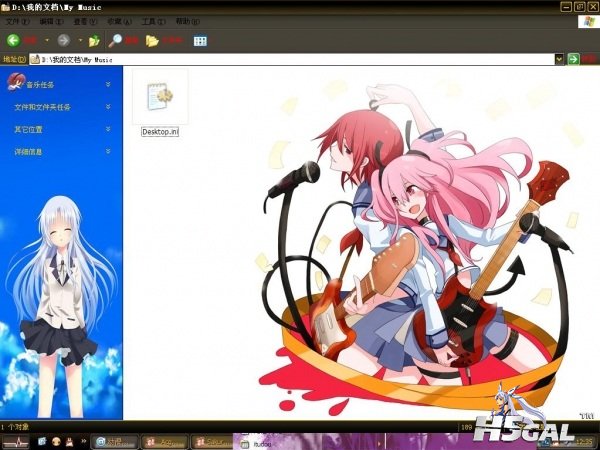Click the Windows flag logo icon

point(588,21)
